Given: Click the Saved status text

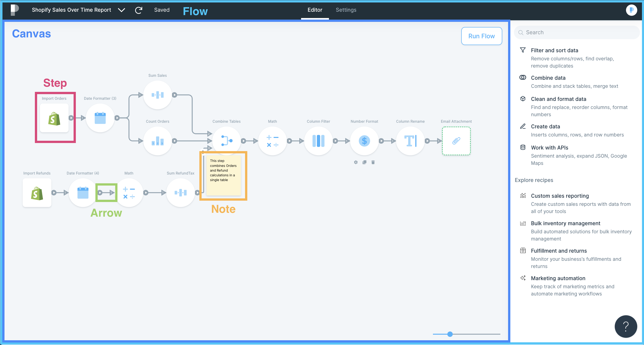Looking at the screenshot, I should (162, 10).
